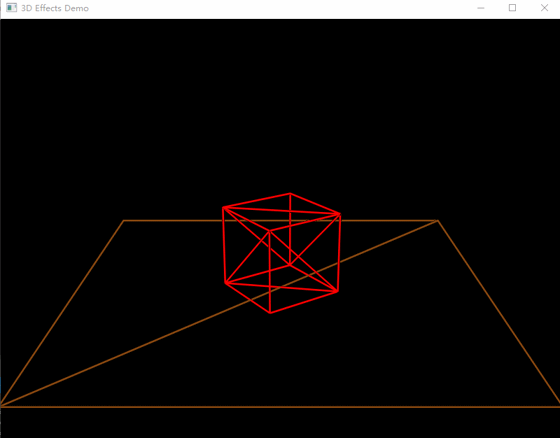The height and width of the screenshot is (438, 560).
Task: Minimize the 3D Effects Demo window
Action: (481, 8)
